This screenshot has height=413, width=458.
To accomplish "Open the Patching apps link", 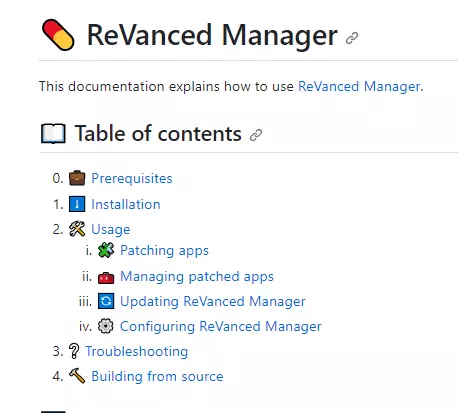I will click(164, 250).
